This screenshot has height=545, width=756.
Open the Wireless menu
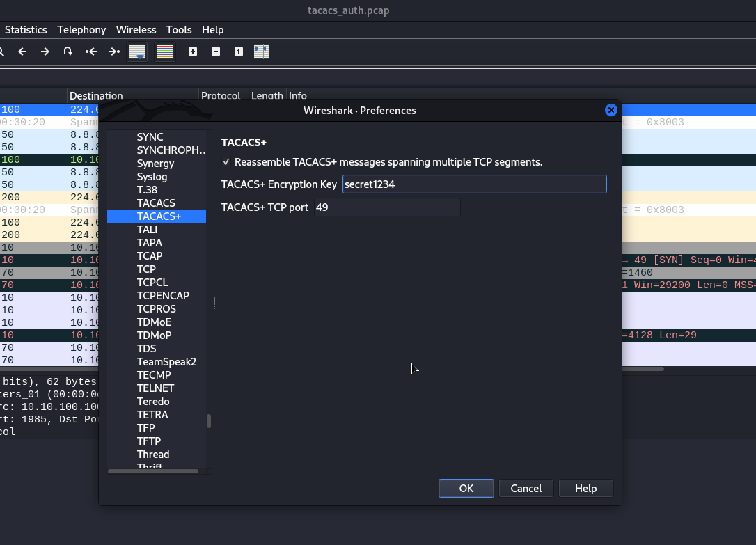click(136, 30)
